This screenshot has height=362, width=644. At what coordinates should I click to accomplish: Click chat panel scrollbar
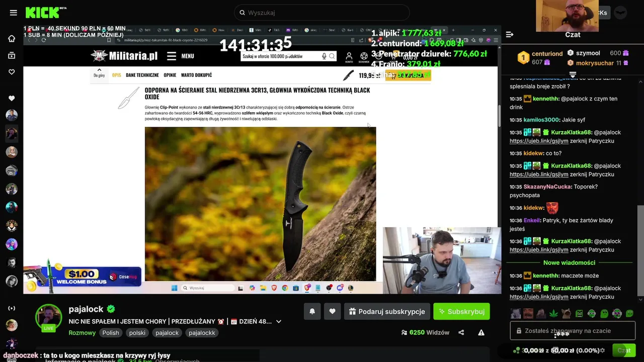pyautogui.click(x=640, y=251)
